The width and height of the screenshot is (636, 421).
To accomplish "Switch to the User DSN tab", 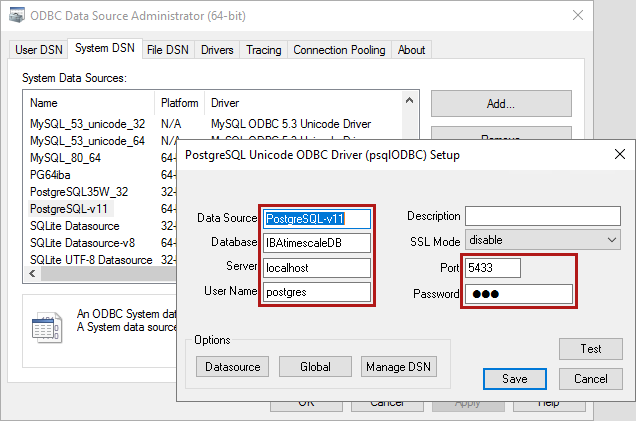I will (39, 50).
